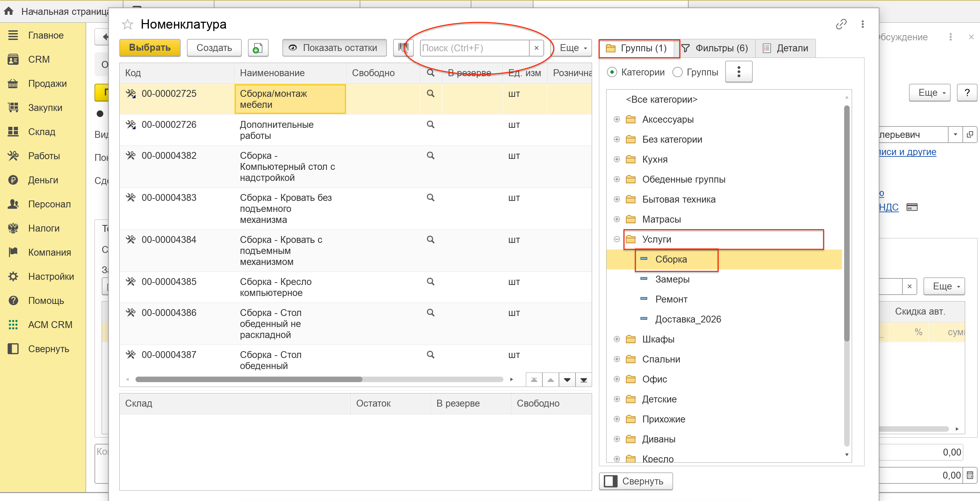Viewport: 980px width, 501px height.
Task: Switch to the Детали tab
Action: point(785,48)
